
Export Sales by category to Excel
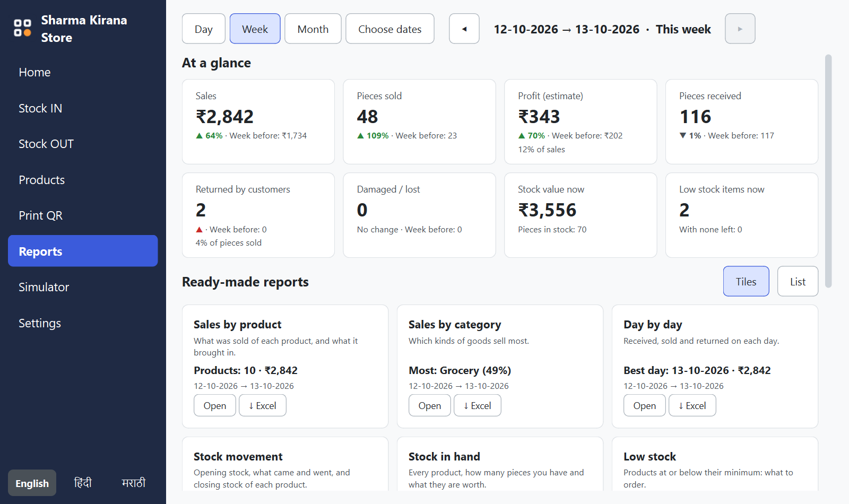click(478, 405)
